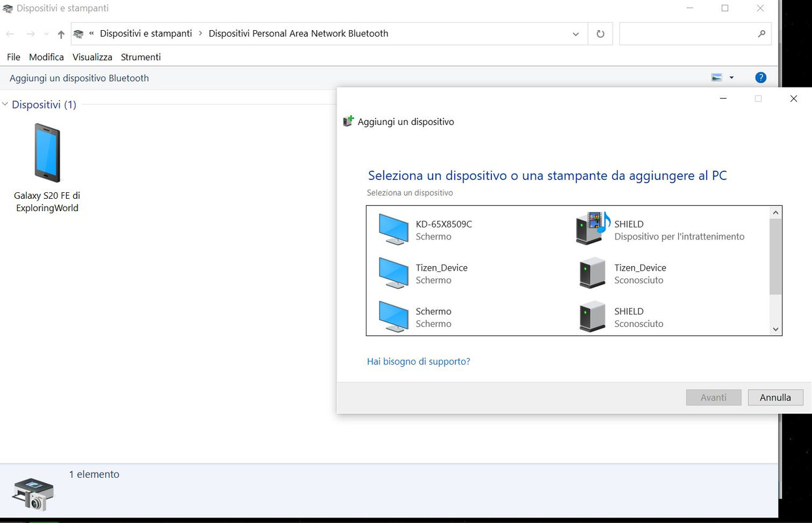Click '1 elemento' status text
Screen dimensions: 812x523
point(94,474)
